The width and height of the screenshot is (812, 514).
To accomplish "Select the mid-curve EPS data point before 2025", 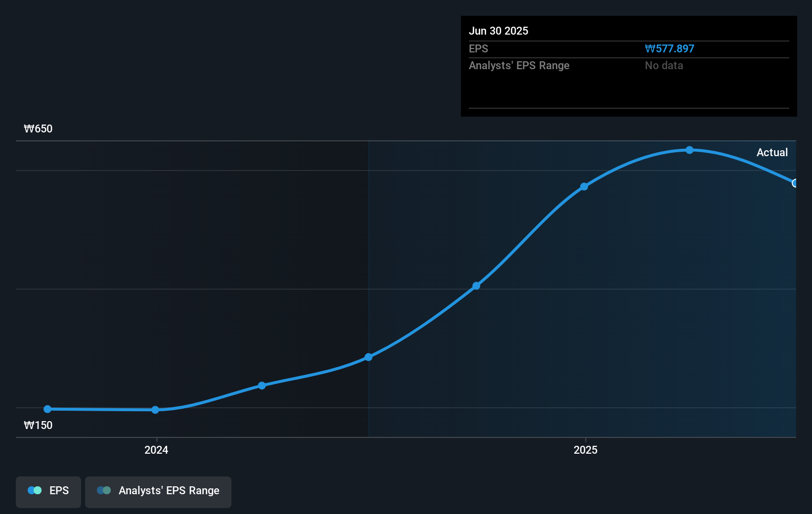I will pos(476,286).
